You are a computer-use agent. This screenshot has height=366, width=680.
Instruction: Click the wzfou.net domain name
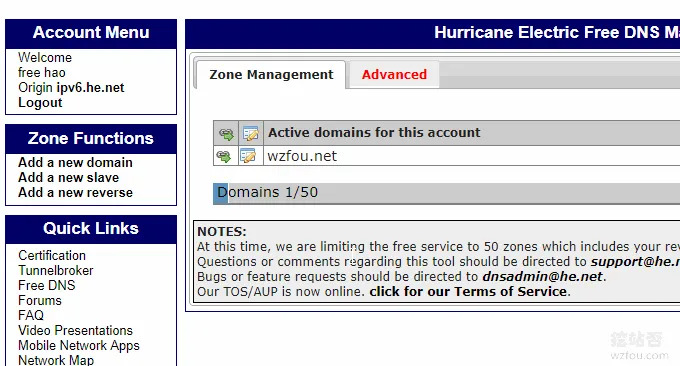pos(302,156)
